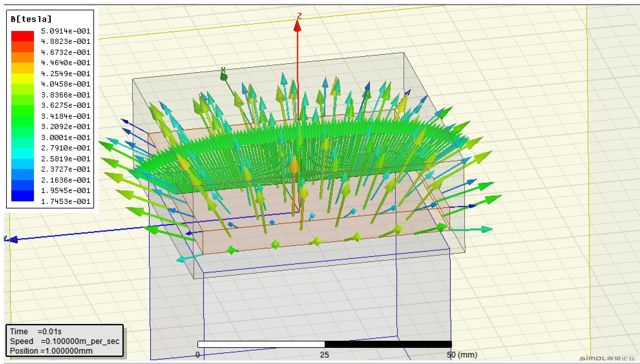This screenshot has height=364, width=640.
Task: Click legend value 4.8823e-001
Action: (x=66, y=41)
